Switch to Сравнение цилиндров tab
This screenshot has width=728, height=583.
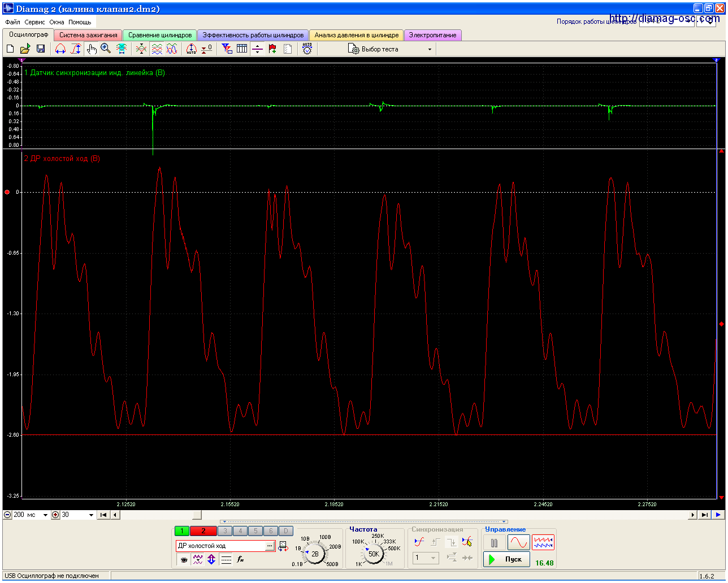160,35
